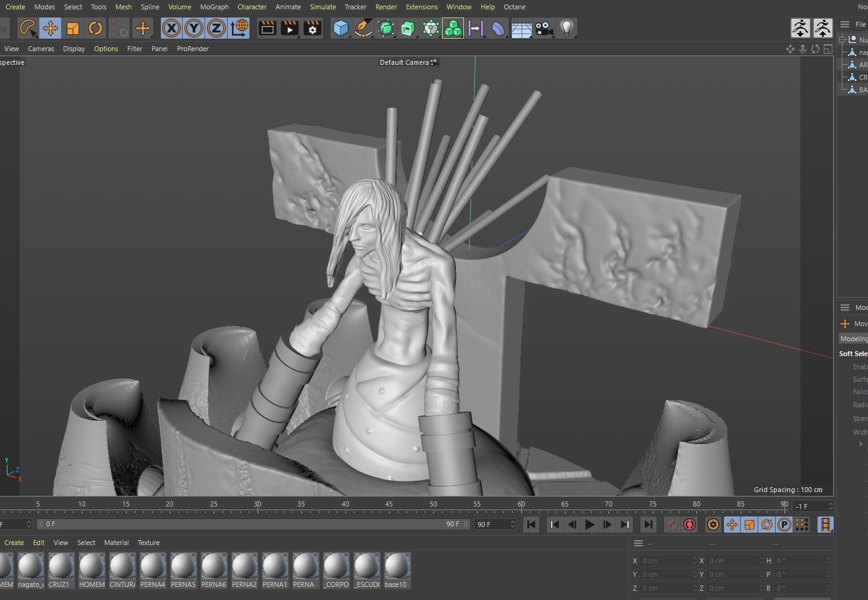
Task: Click the PSR reset tool icon
Action: tap(118, 28)
